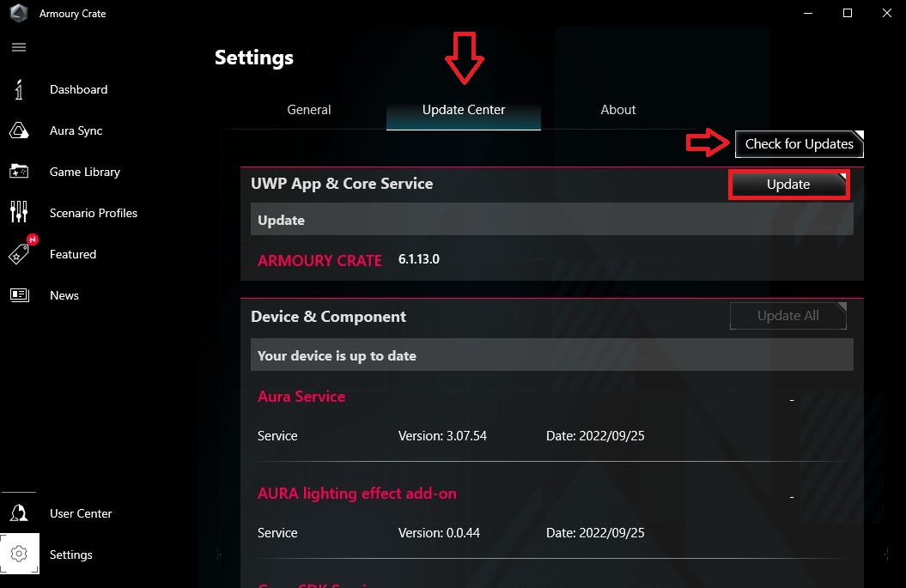The image size is (906, 588).
Task: Click the Dashboard sidebar icon
Action: point(19,89)
